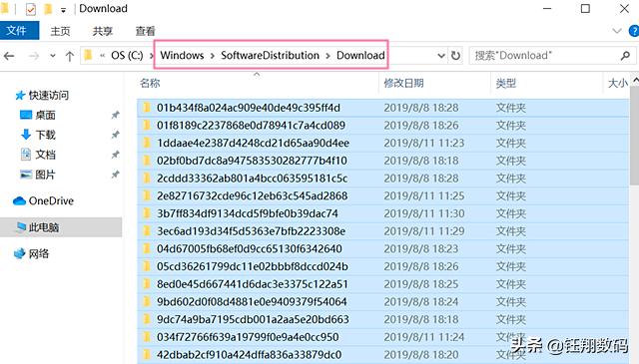Go up one folder level arrow
This screenshot has height=364, width=639.
70,56
